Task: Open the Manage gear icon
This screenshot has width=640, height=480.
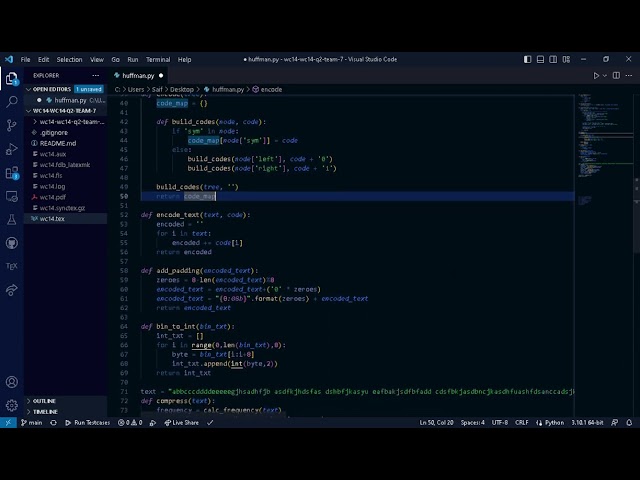Action: click(x=12, y=405)
